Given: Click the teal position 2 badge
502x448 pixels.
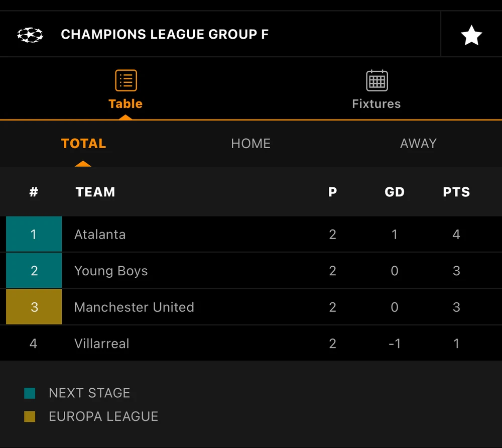Looking at the screenshot, I should [34, 271].
